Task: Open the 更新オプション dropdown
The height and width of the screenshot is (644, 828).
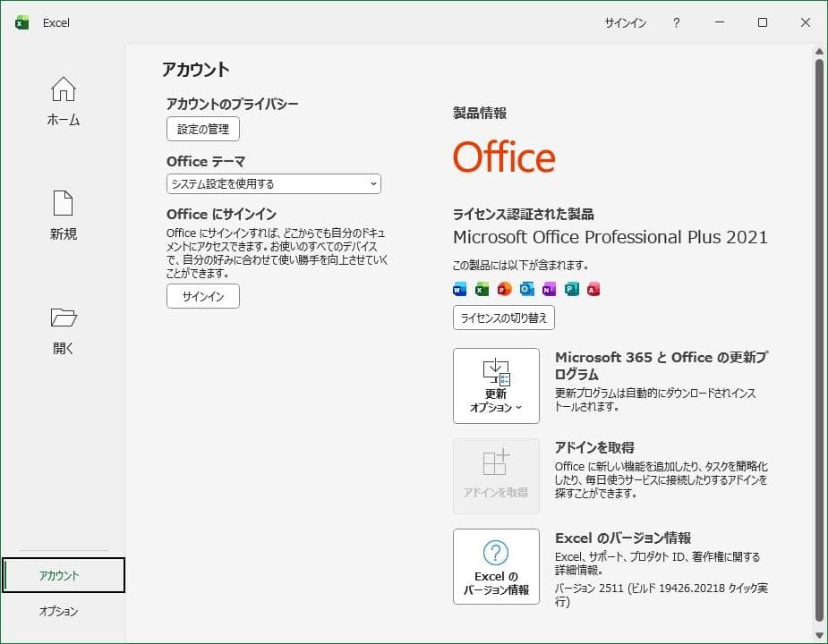Action: pyautogui.click(x=496, y=386)
